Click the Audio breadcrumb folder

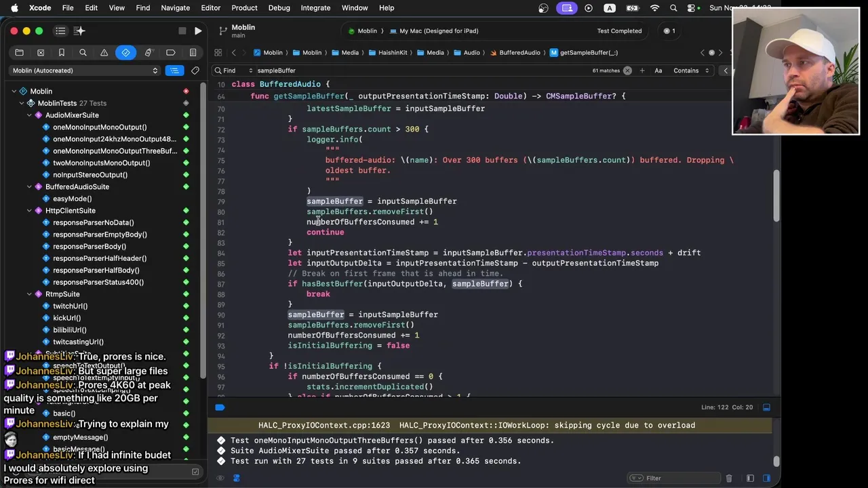pyautogui.click(x=466, y=53)
